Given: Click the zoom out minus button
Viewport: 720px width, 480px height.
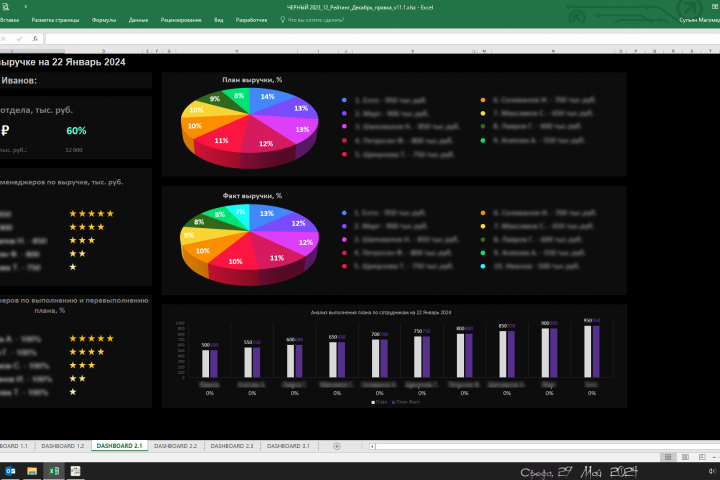Looking at the screenshot, I should point(714,457).
